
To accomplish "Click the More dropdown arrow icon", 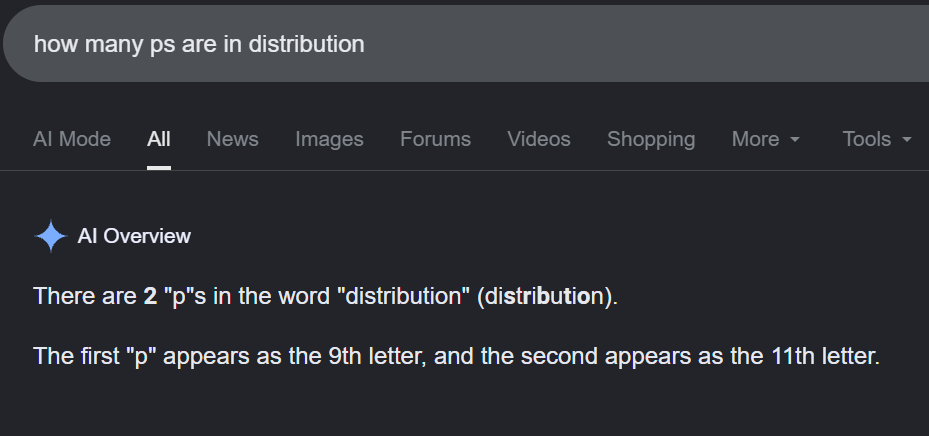I will (x=795, y=140).
